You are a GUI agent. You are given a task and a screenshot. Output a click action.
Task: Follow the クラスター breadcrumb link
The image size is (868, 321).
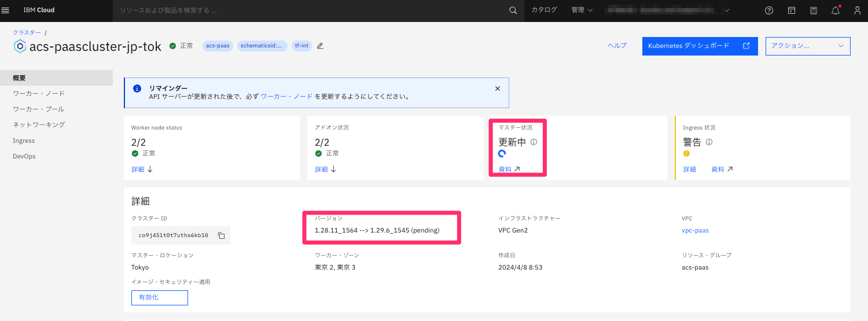pyautogui.click(x=27, y=32)
